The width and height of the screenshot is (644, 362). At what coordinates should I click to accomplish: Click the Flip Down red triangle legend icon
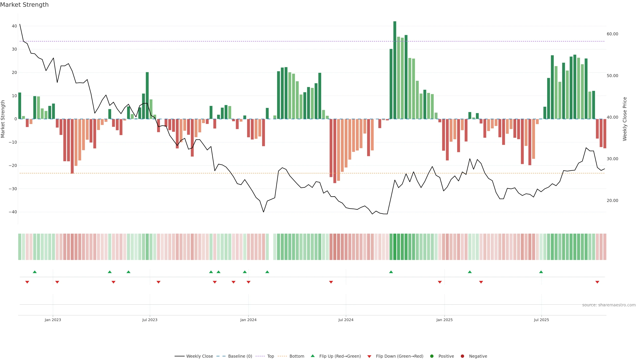[x=369, y=356]
